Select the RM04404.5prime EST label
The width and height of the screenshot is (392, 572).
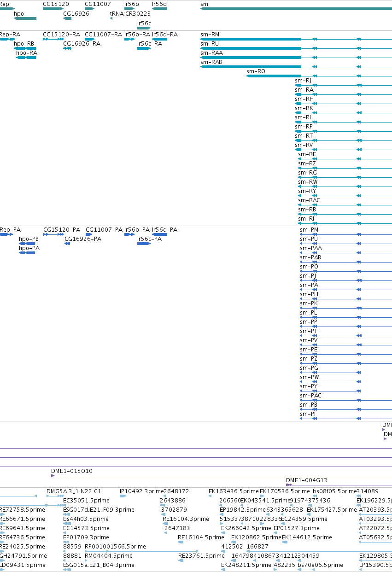[x=109, y=556]
